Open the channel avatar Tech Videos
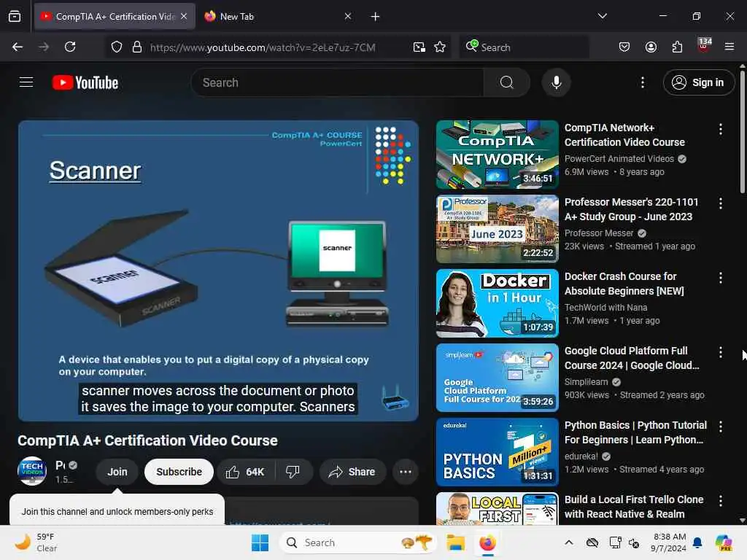This screenshot has width=747, height=560. click(32, 471)
